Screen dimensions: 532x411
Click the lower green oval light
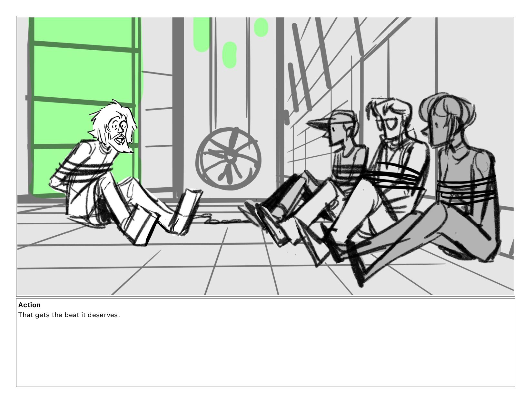tap(230, 55)
